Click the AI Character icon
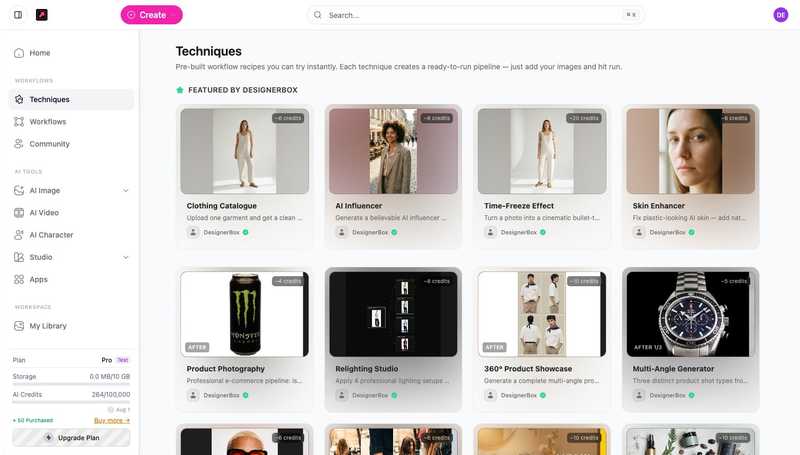This screenshot has width=800, height=455. coord(19,235)
